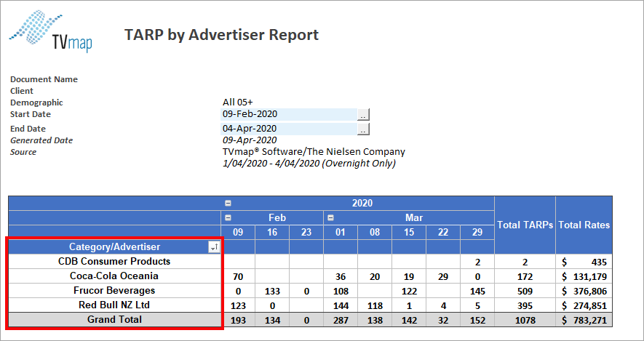Viewport: 644px width, 341px height.
Task: Select Frucor Beverages value 122
Action: [409, 292]
